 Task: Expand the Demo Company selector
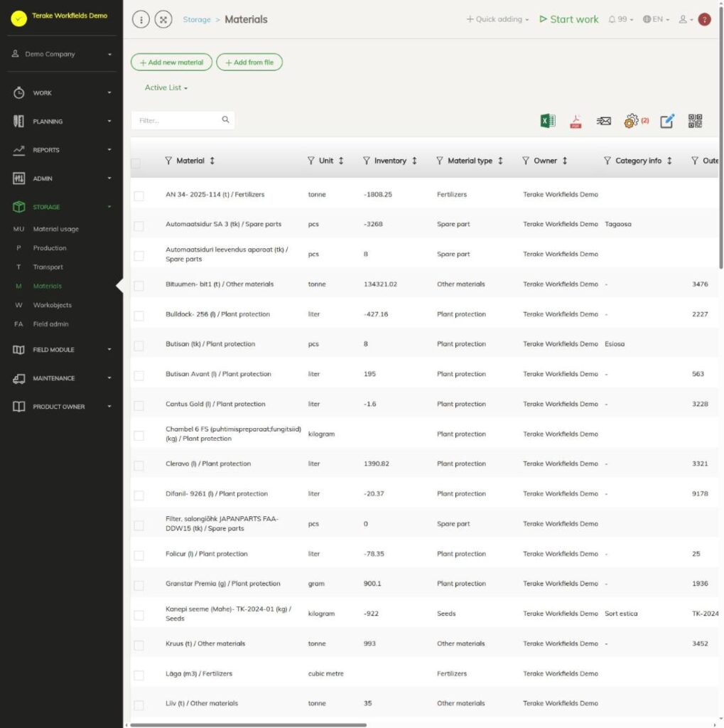pos(62,54)
